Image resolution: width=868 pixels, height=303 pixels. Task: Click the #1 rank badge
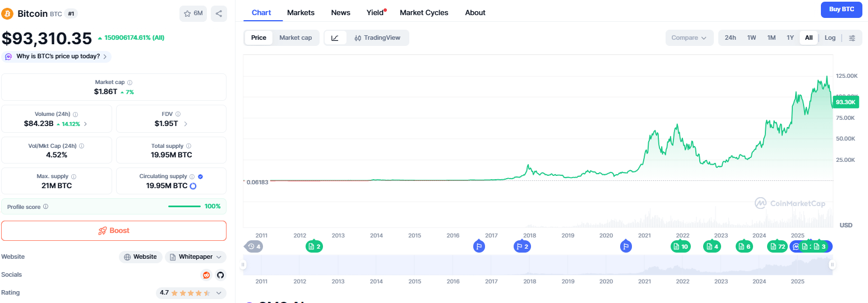click(71, 13)
